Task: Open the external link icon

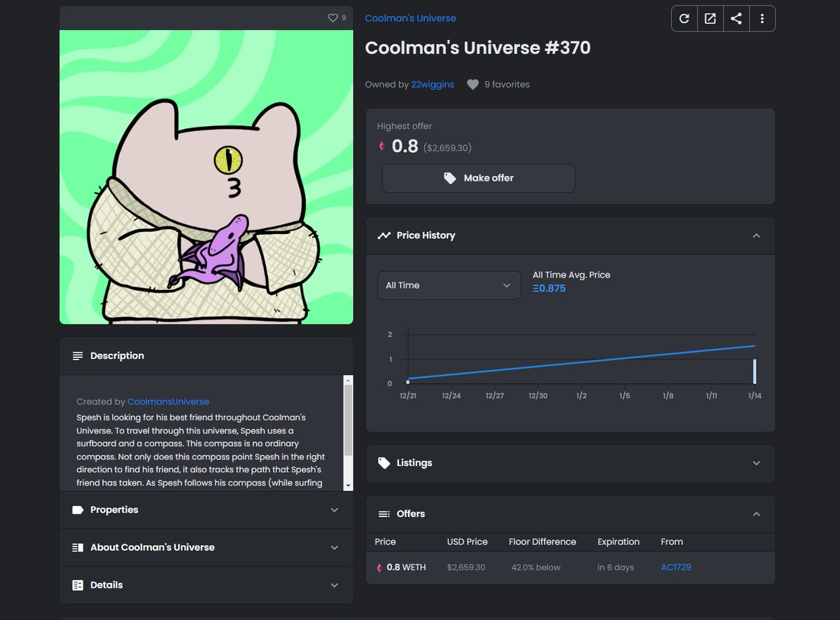Action: pyautogui.click(x=710, y=19)
